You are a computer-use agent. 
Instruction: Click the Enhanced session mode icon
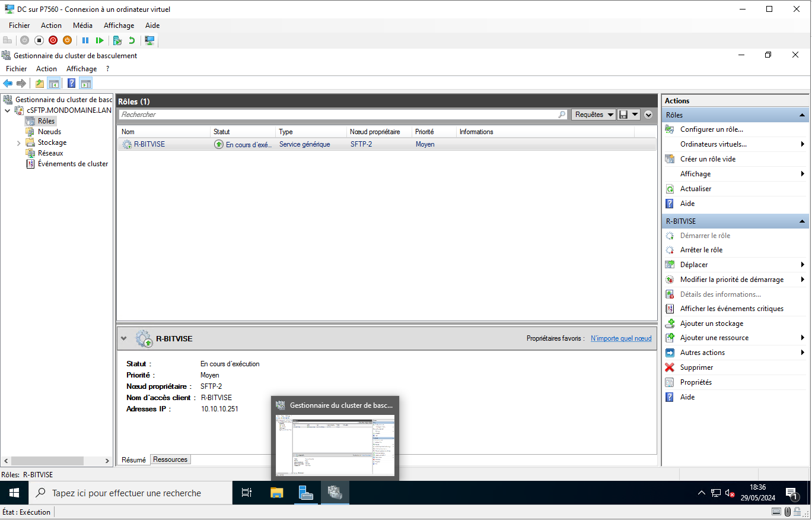pyautogui.click(x=150, y=40)
